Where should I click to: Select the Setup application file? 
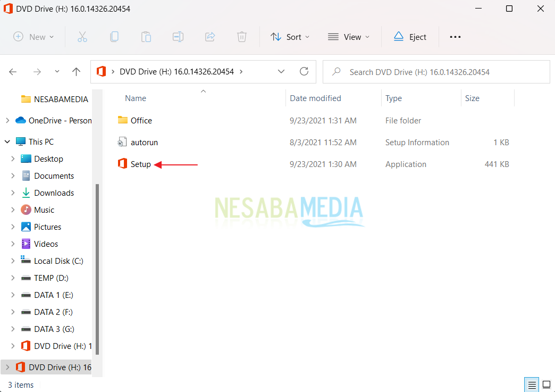[140, 164]
